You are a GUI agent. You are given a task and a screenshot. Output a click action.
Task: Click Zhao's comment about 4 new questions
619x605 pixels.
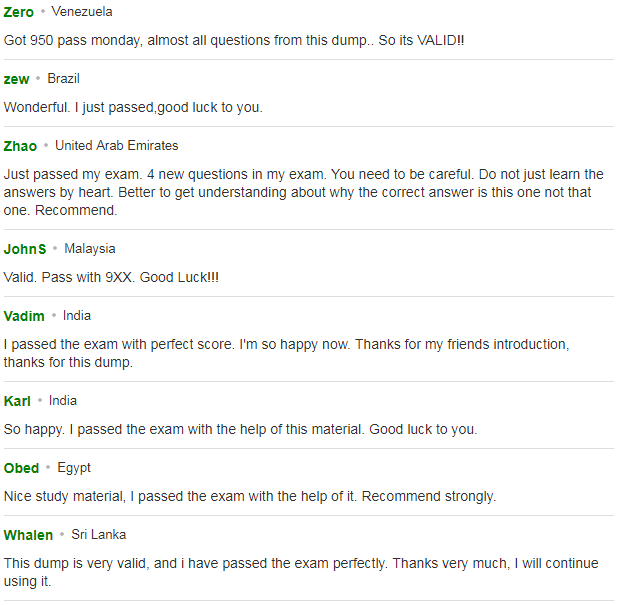(x=304, y=192)
